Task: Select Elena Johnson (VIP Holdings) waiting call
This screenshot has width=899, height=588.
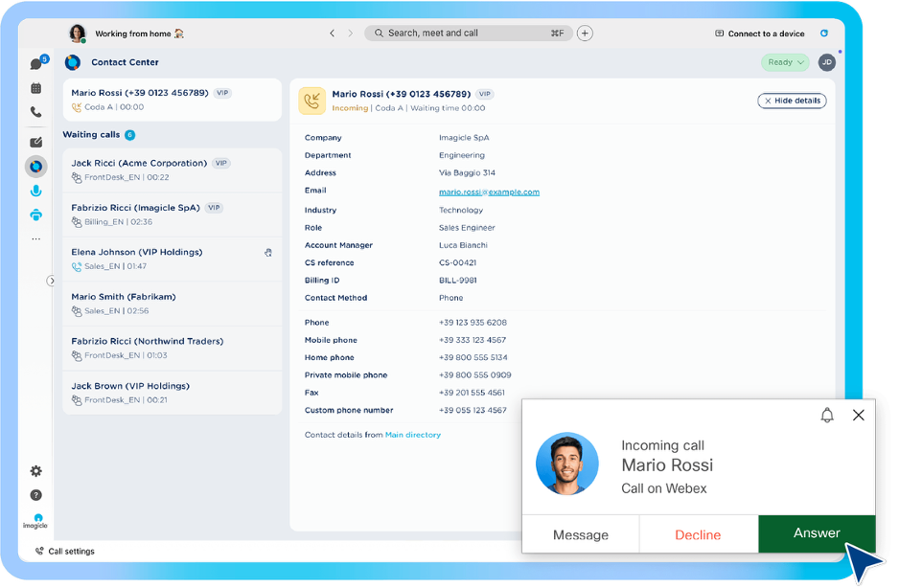Action: point(172,259)
